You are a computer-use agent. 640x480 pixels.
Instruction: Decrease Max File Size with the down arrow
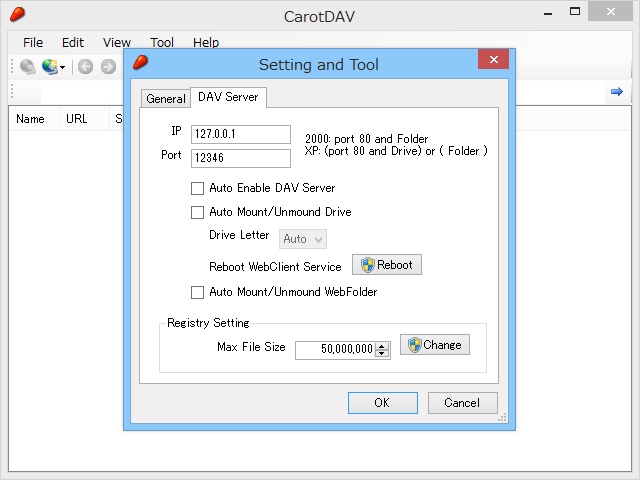point(382,354)
